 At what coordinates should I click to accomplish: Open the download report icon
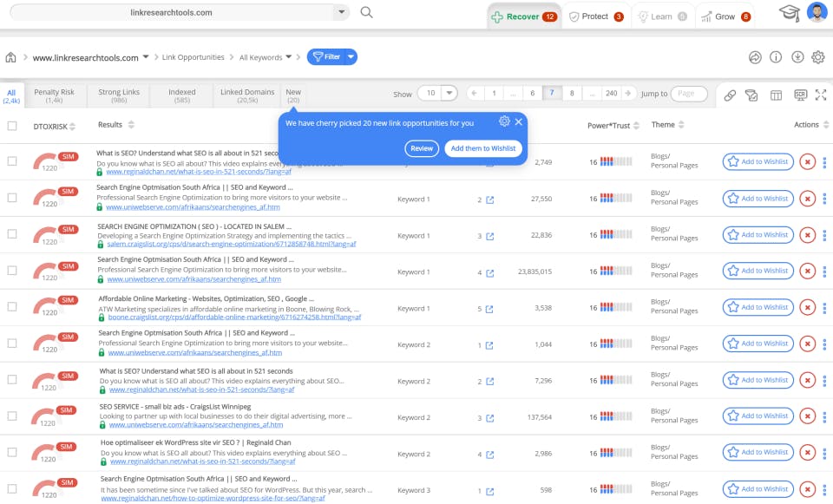point(798,56)
